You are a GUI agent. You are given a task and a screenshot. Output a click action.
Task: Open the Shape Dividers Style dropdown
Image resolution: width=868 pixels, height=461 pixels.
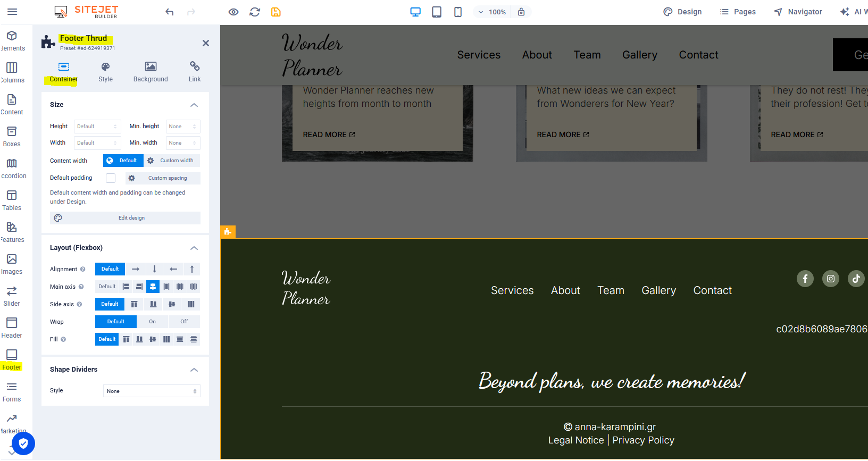[152, 391]
